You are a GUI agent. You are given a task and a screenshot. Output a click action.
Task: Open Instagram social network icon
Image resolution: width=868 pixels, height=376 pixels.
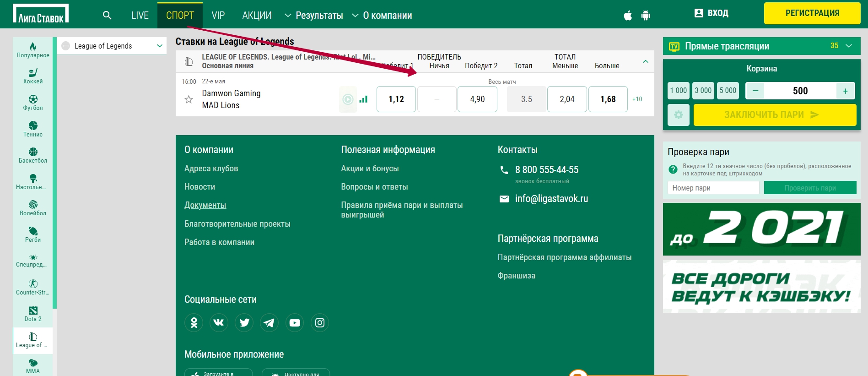click(320, 322)
